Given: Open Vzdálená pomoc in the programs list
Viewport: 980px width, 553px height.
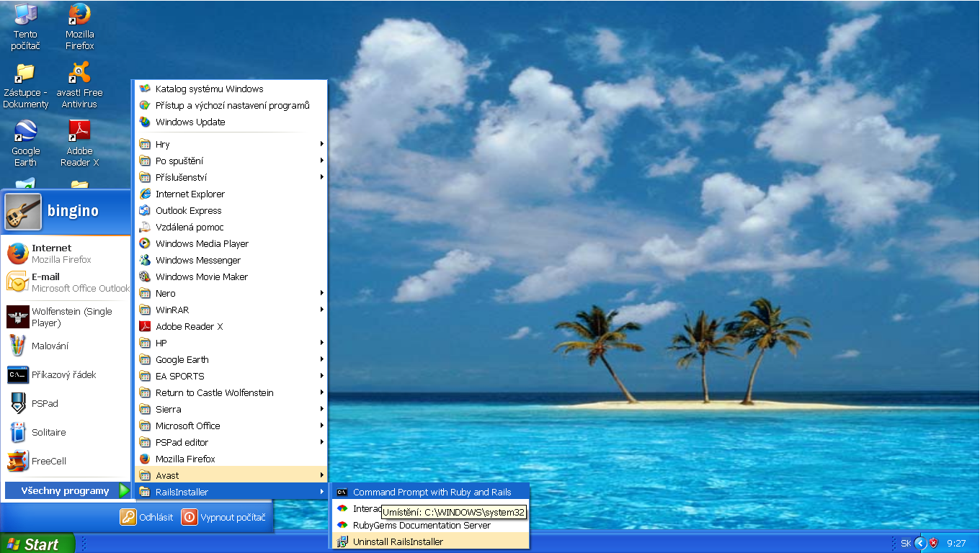Looking at the screenshot, I should 231,227.
